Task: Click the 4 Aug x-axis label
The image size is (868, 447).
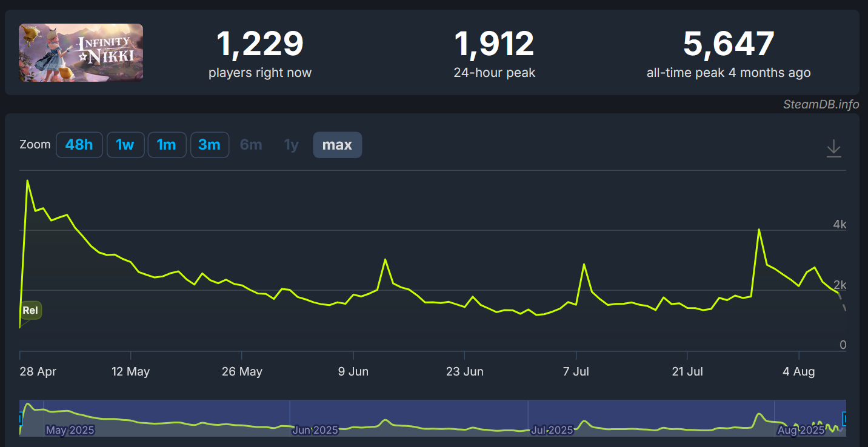Action: pyautogui.click(x=799, y=371)
